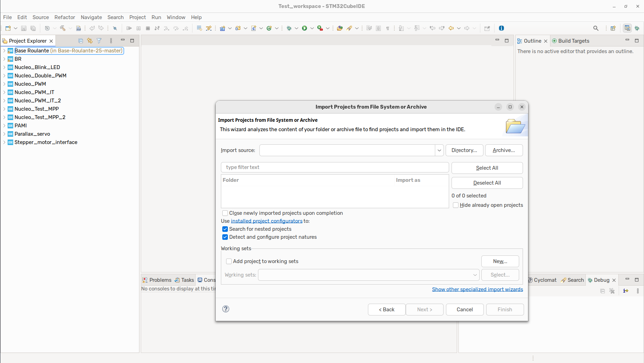Click the Undo arrow in the toolbar
Image resolution: width=644 pixels, height=363 pixels.
[92, 28]
